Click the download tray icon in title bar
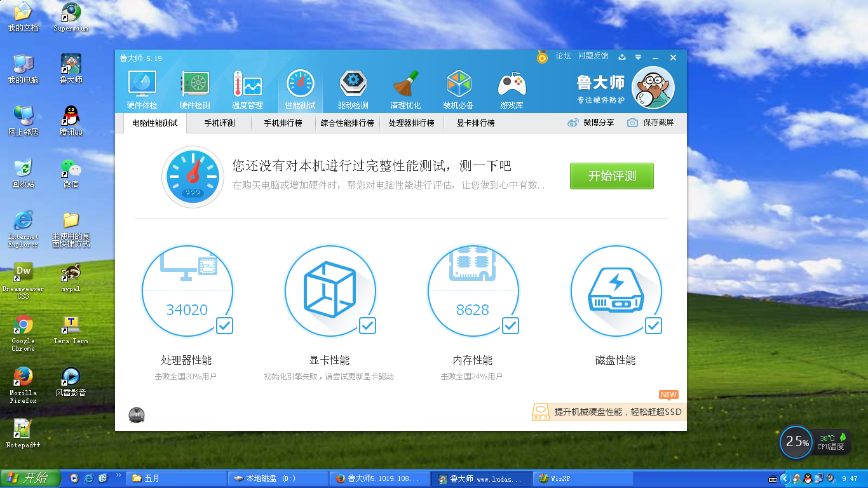Screen dimensions: 868x488 point(622,57)
